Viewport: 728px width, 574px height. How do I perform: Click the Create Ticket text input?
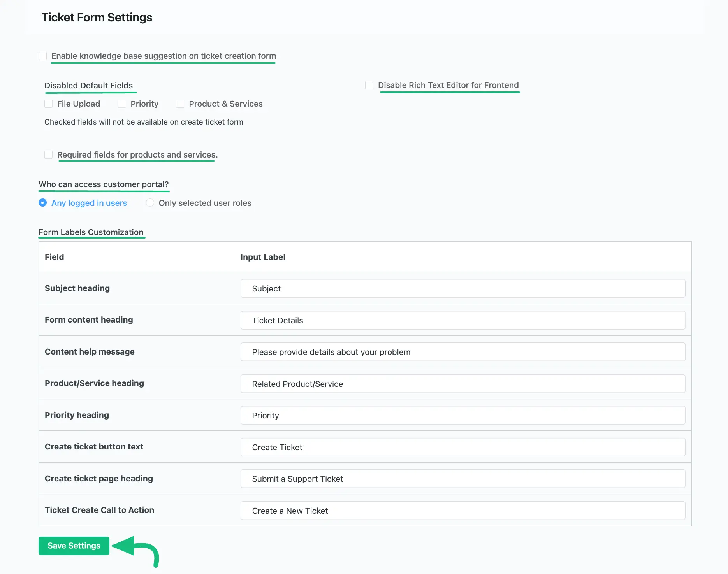pyautogui.click(x=463, y=447)
